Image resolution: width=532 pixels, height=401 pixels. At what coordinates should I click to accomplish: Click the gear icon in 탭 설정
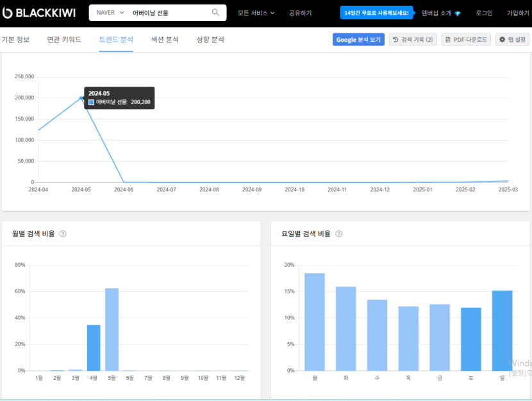[502, 39]
